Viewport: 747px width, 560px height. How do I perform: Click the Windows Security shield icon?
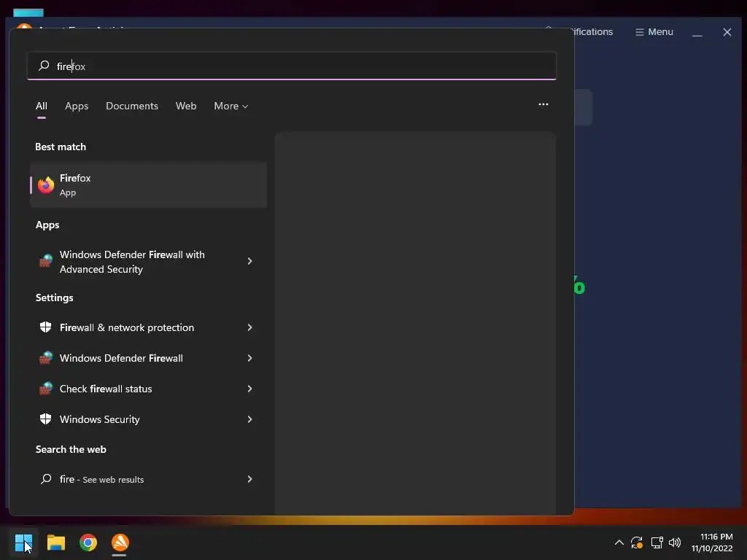click(46, 419)
